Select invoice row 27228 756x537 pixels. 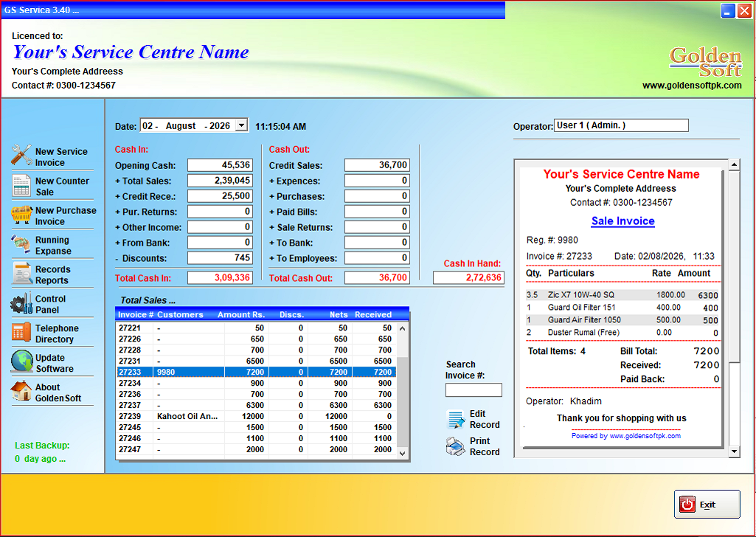click(x=257, y=350)
